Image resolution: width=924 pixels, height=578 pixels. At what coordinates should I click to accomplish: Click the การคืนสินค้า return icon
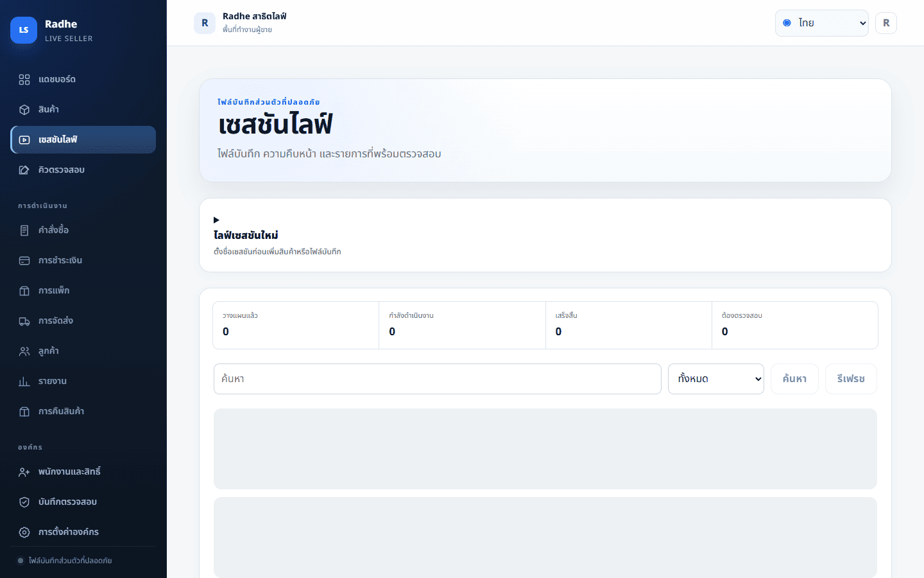coord(24,412)
